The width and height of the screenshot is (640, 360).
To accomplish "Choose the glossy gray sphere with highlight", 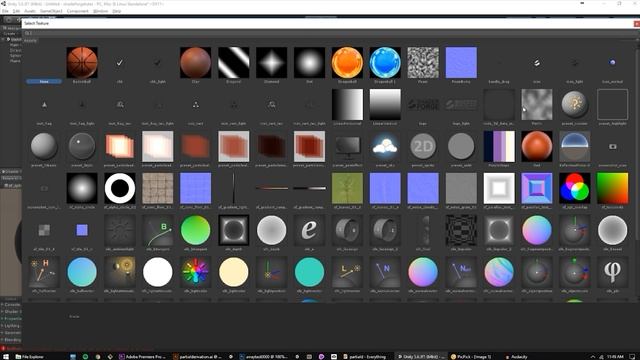I will (82, 146).
